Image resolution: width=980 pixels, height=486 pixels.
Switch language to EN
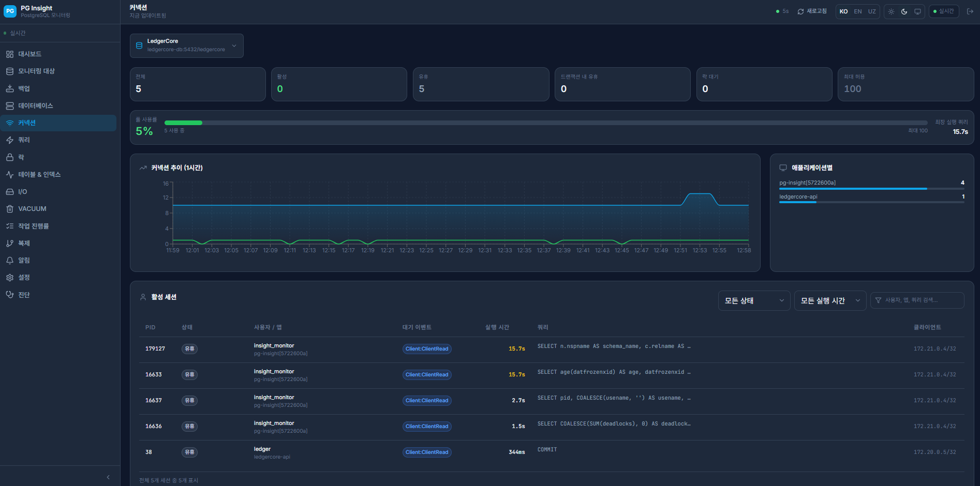[858, 11]
